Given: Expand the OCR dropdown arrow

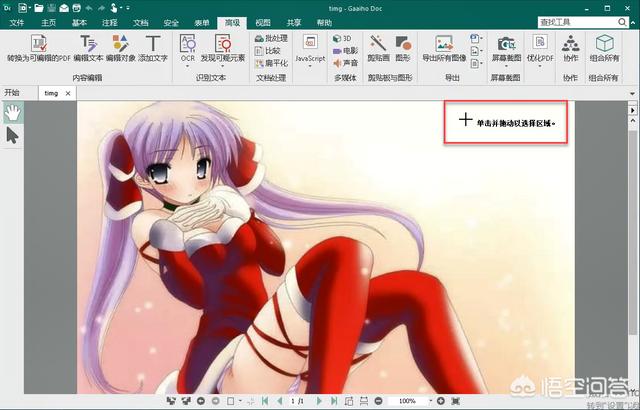Looking at the screenshot, I should tap(188, 66).
